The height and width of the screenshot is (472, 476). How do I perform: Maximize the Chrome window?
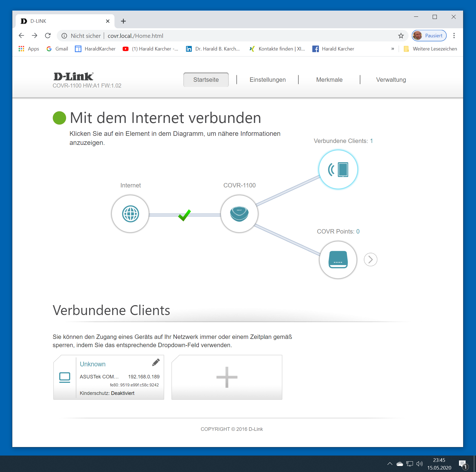coord(435,17)
